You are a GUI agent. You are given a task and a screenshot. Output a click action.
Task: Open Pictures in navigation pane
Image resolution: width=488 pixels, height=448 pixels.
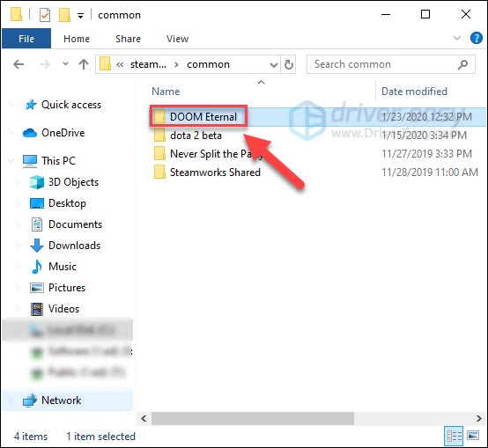coord(67,288)
